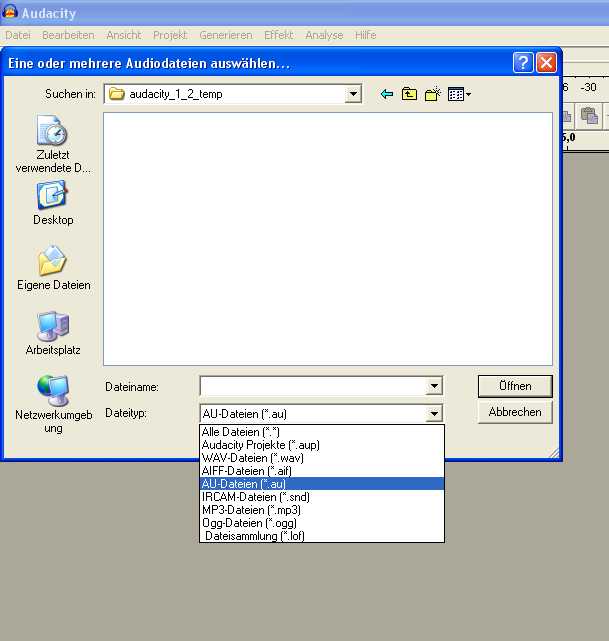Open the Ansicht menu

[123, 35]
